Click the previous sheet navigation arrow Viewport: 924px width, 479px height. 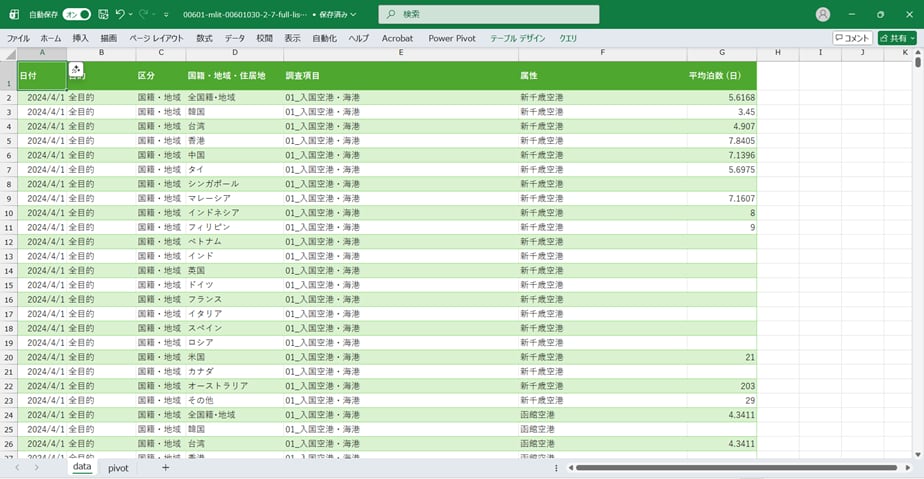coord(17,467)
